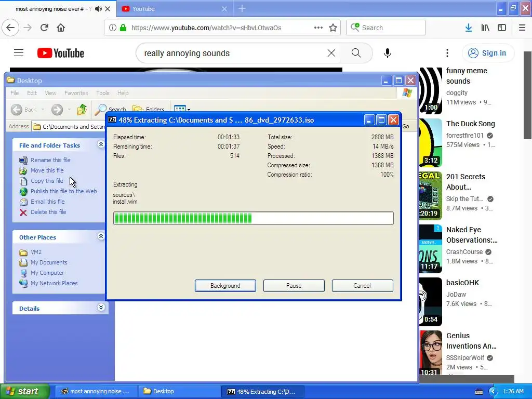Collapse Other Places panel
Image resolution: width=532 pixels, height=399 pixels.
(101, 236)
